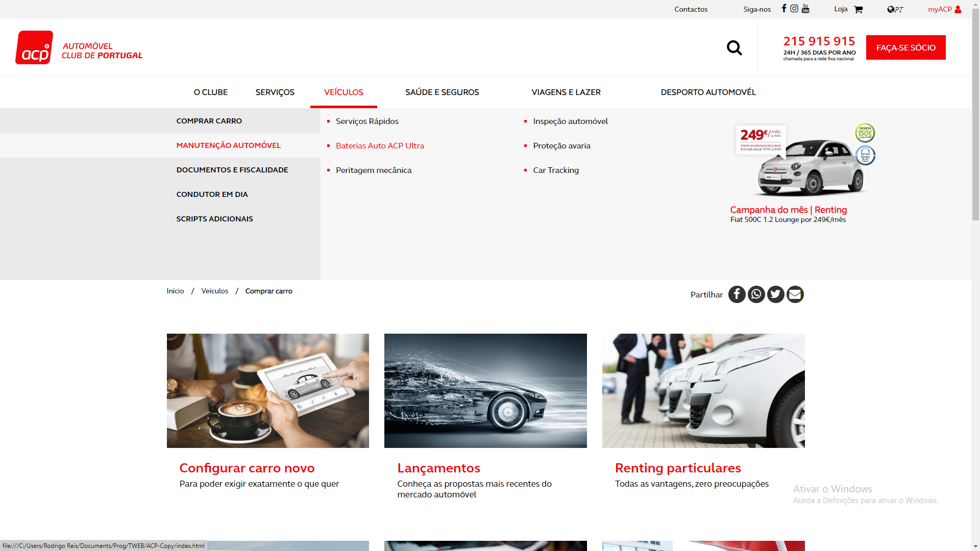Click the page's vertical scrollbar thumb
The image size is (980, 551).
point(975,115)
